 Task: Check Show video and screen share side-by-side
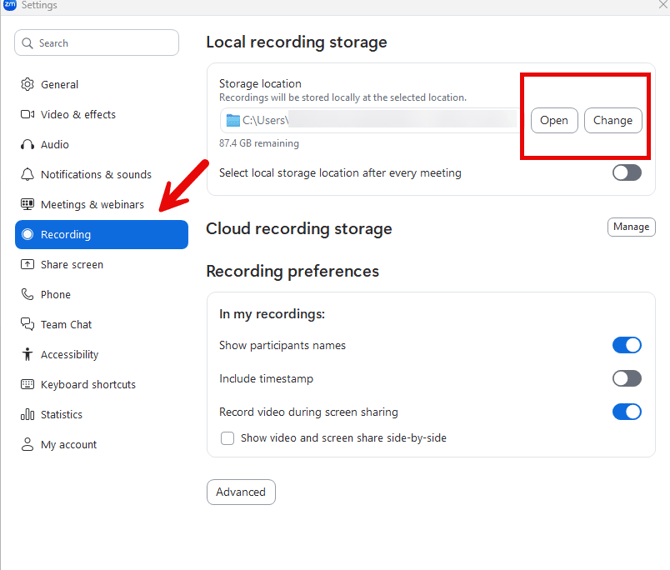(x=228, y=438)
